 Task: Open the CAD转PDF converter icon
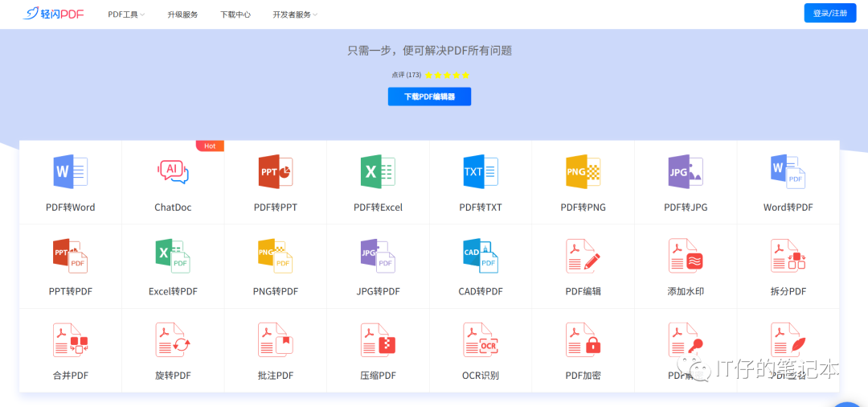point(481,256)
